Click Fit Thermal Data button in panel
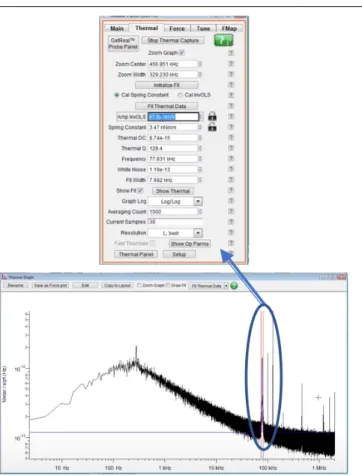362x476 pixels. [x=166, y=106]
